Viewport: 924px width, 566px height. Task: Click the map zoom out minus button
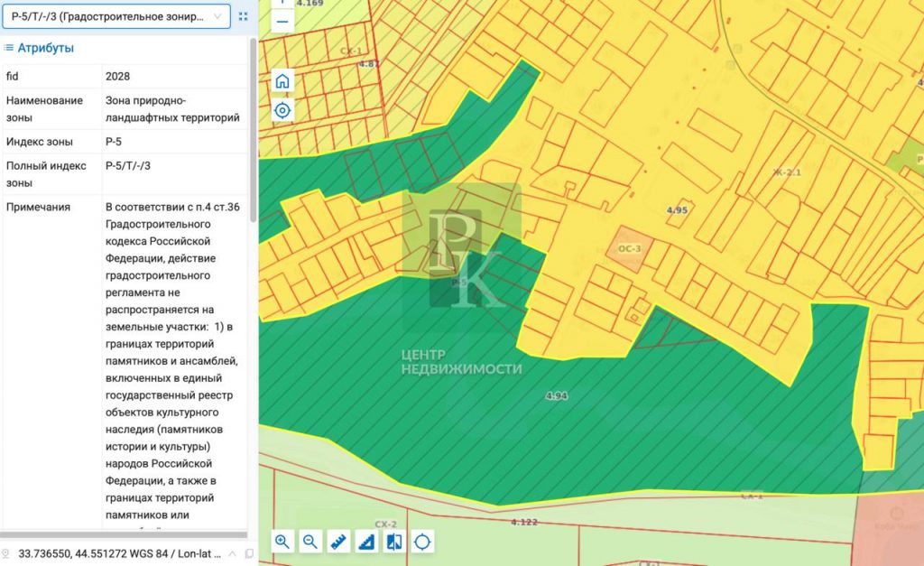point(282,23)
